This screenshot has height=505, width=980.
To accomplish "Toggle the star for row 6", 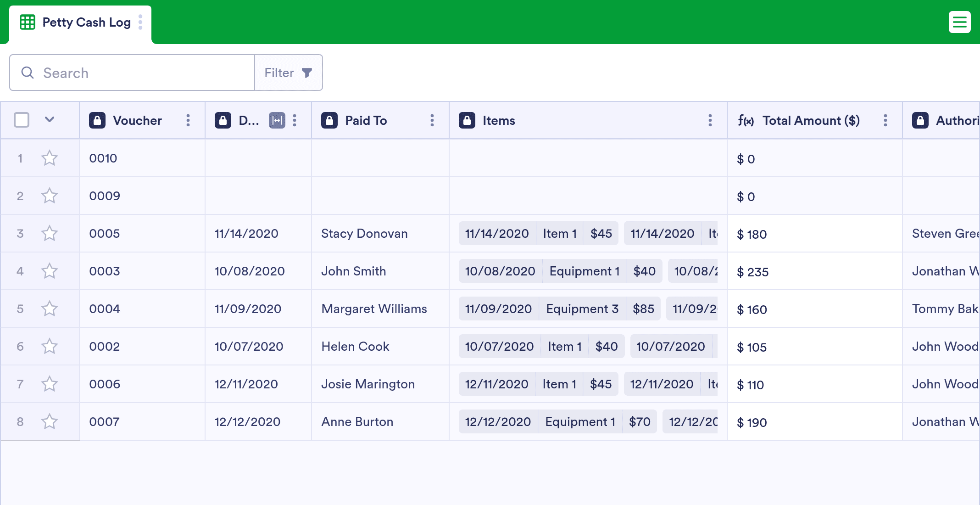I will 50,346.
